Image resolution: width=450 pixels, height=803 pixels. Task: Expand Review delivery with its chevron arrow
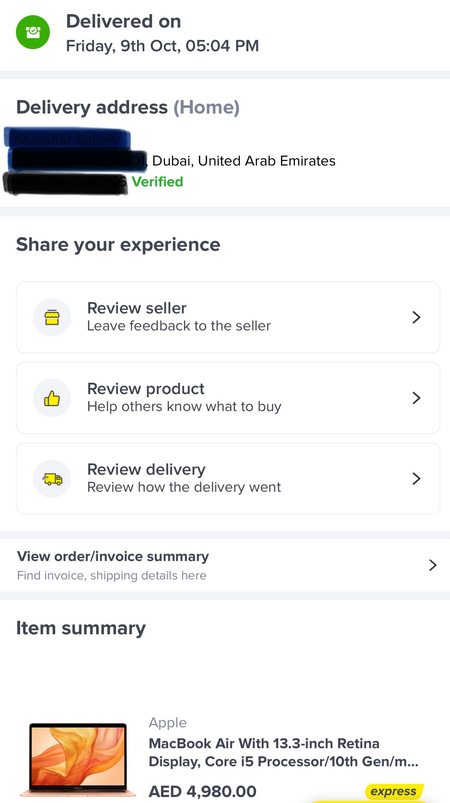coord(416,479)
